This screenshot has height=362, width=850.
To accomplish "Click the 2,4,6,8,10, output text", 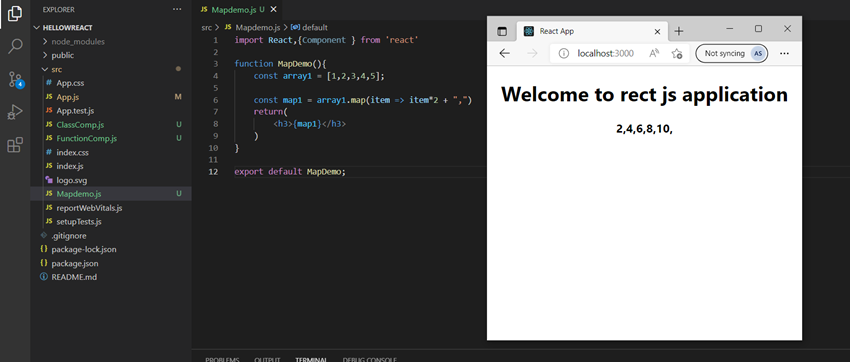I will pyautogui.click(x=645, y=130).
